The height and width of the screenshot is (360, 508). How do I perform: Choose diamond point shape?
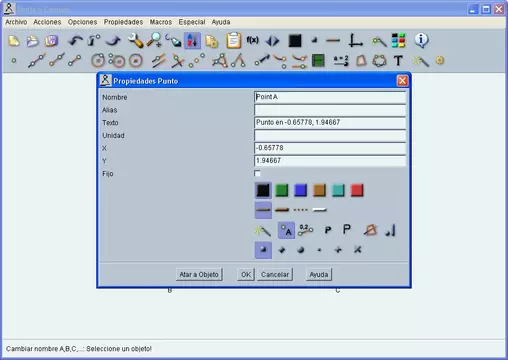pyautogui.click(x=282, y=250)
